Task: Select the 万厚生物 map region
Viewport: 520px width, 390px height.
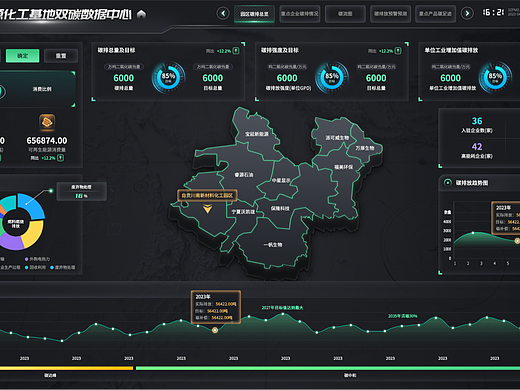Action: (x=365, y=148)
